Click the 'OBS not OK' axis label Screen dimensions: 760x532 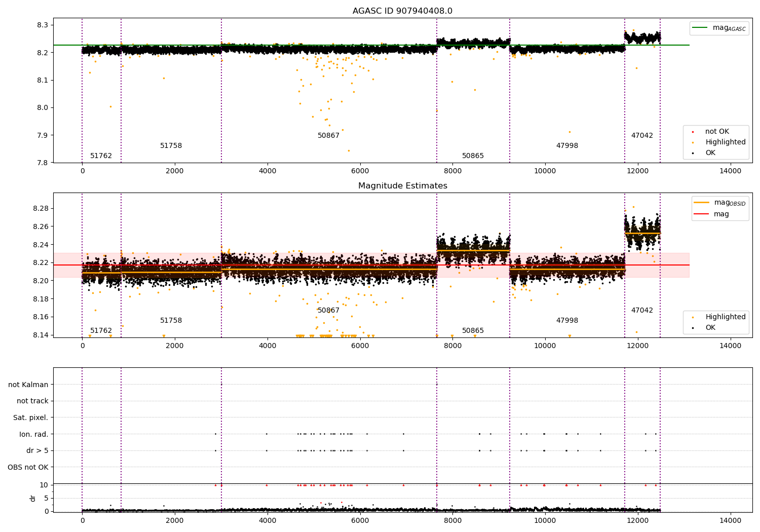28,467
